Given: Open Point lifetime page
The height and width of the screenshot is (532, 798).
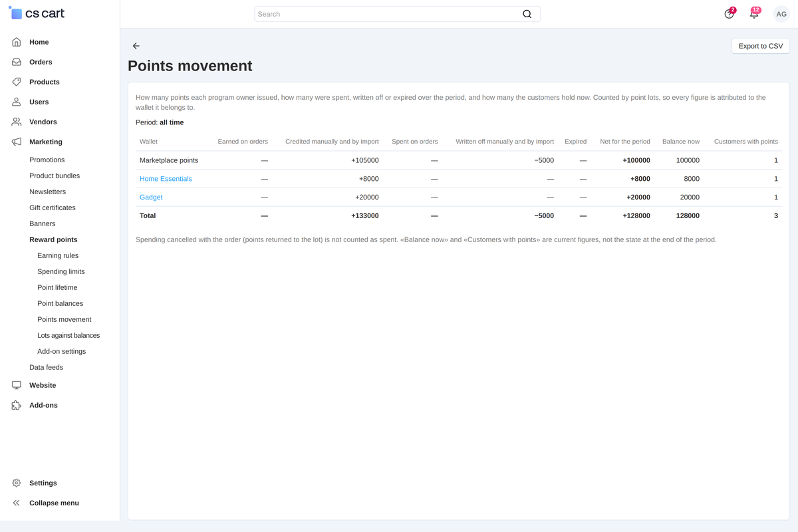Looking at the screenshot, I should 57,287.
